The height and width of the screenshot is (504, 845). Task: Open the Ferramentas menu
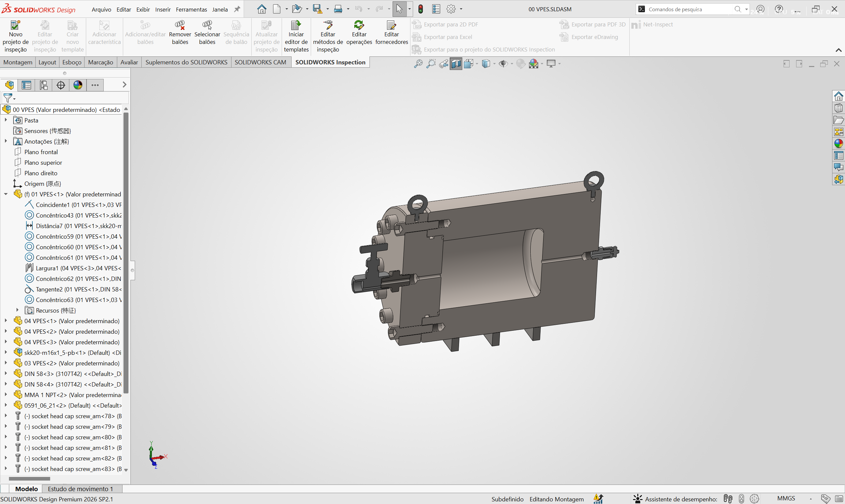pyautogui.click(x=191, y=10)
